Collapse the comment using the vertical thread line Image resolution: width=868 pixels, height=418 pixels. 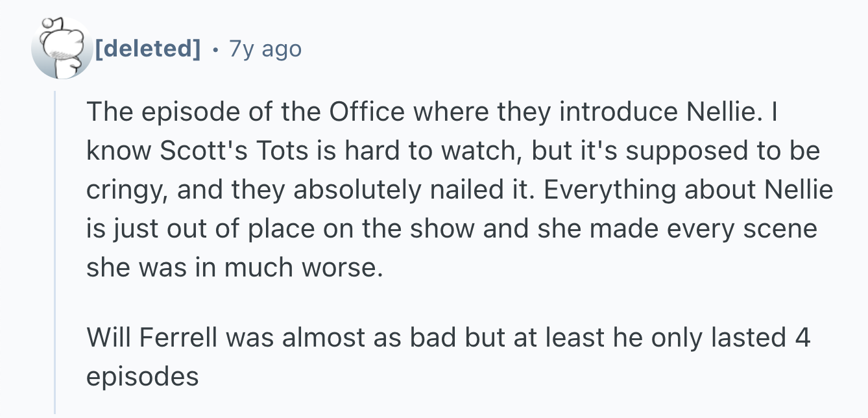click(x=55, y=252)
